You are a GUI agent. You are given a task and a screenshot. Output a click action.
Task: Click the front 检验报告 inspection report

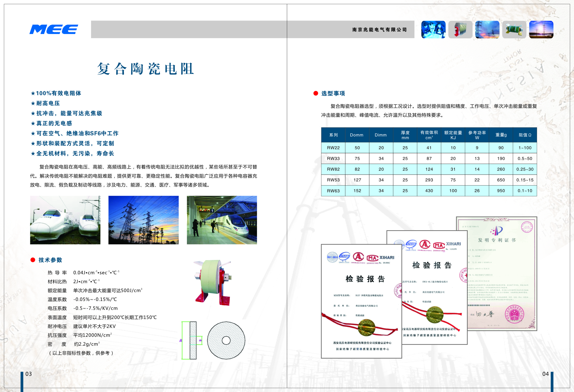click(361, 301)
